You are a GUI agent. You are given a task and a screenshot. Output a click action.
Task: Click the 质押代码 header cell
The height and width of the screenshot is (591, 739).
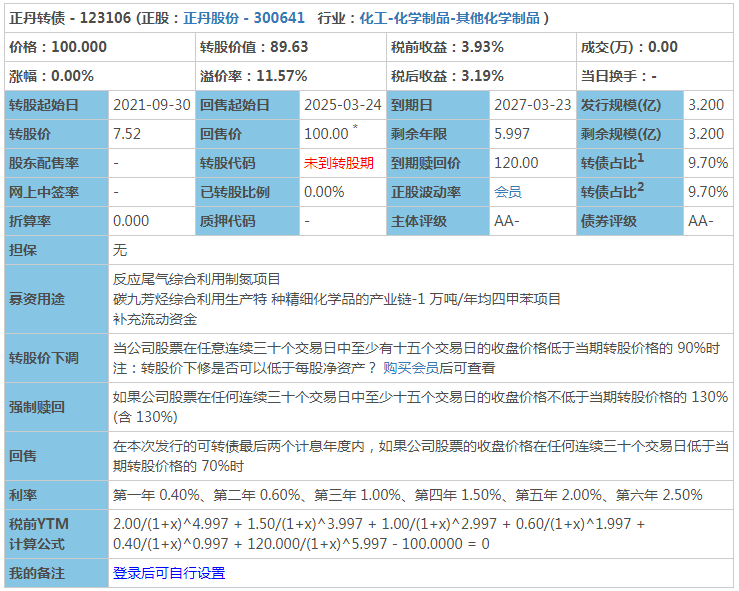[x=247, y=221]
